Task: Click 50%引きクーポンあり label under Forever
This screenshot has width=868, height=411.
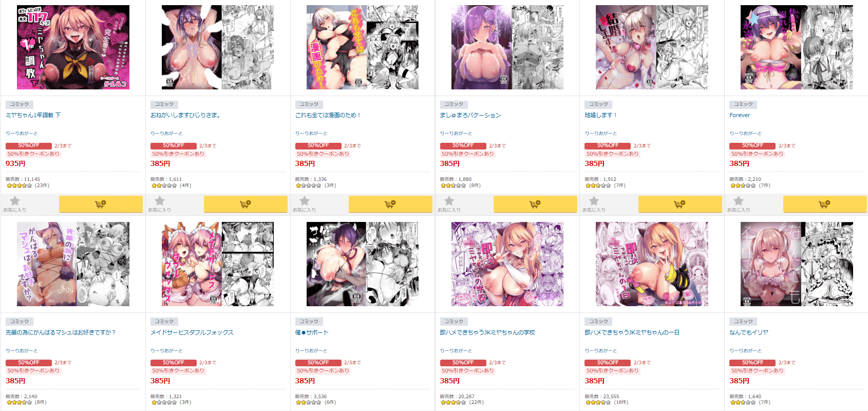Action: tap(758, 154)
